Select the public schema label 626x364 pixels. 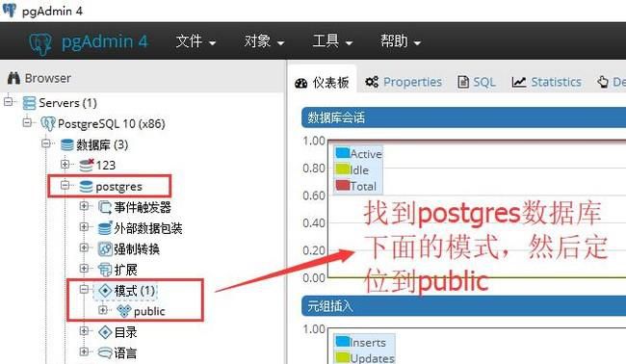coord(149,311)
